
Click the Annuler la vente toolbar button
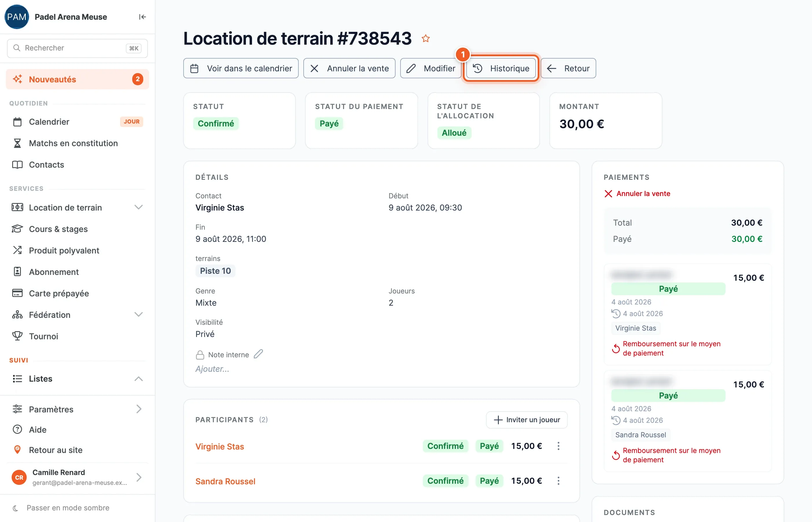pos(349,68)
